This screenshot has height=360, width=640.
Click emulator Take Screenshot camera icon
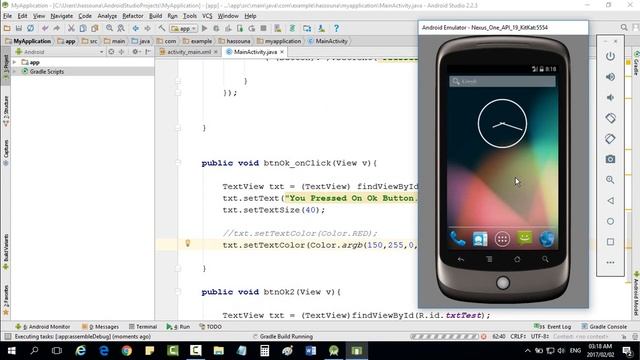pos(610,159)
